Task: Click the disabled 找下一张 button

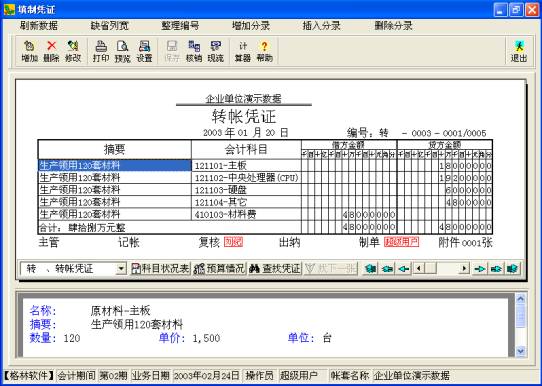Action: (x=331, y=269)
